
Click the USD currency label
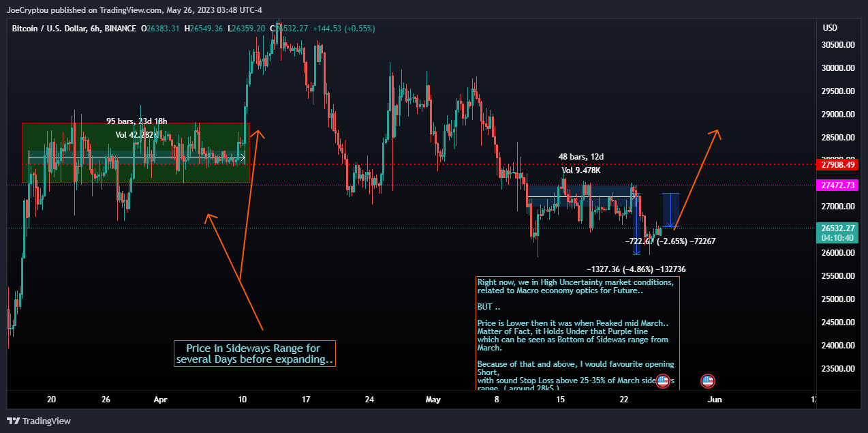click(830, 28)
